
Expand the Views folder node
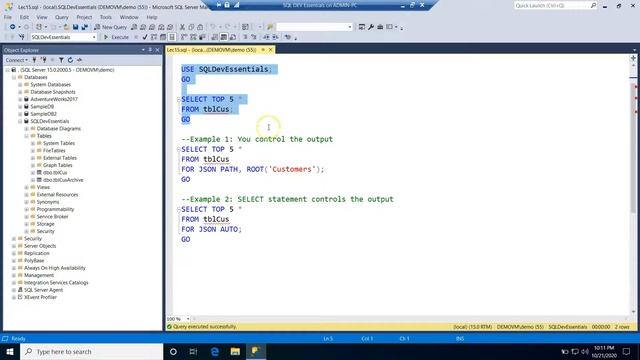pyautogui.click(x=27, y=187)
